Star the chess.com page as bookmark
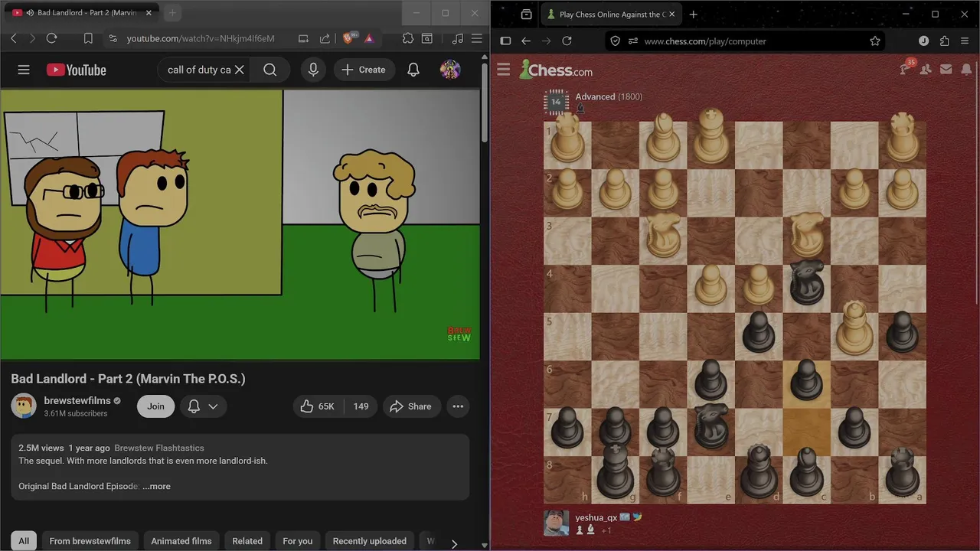The height and width of the screenshot is (551, 980). coord(875,41)
